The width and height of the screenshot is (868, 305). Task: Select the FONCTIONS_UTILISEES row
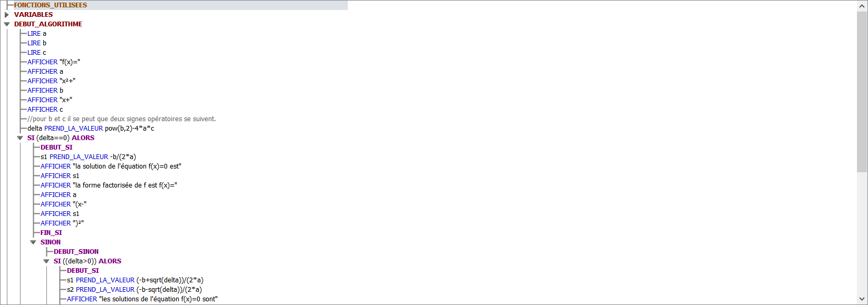(x=50, y=5)
